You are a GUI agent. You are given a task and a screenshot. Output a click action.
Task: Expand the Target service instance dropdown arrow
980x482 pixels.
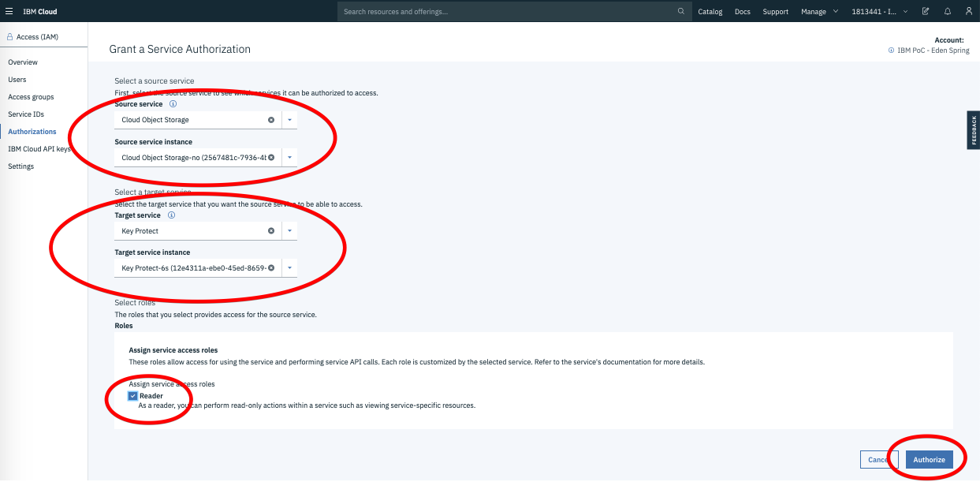[289, 268]
